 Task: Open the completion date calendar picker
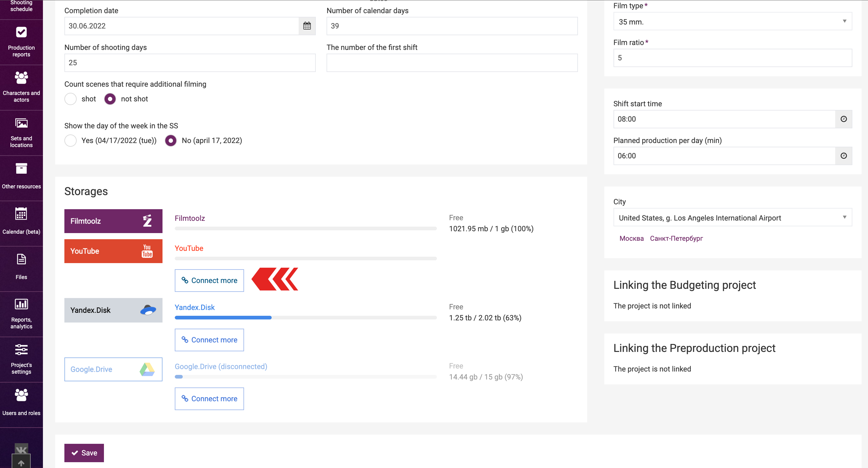click(x=307, y=26)
